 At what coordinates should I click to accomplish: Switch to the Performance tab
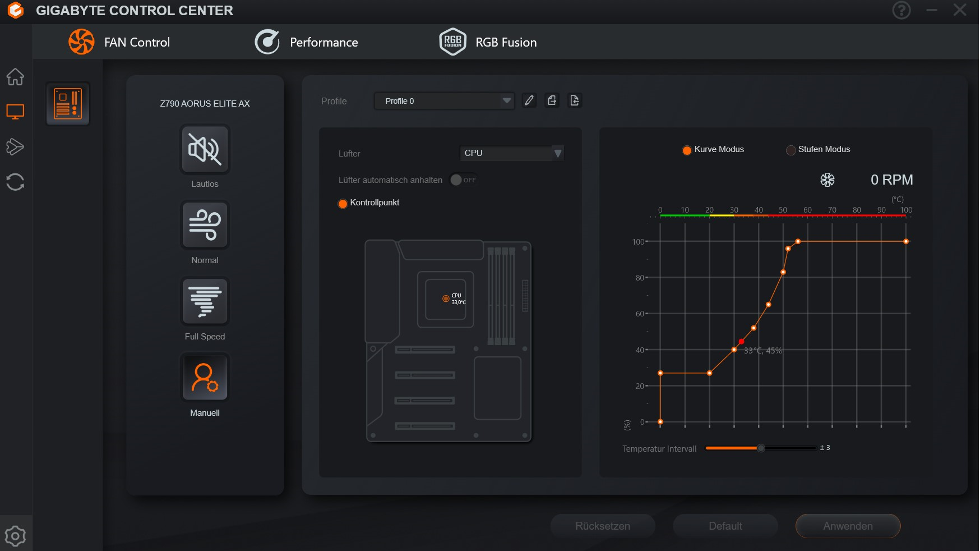(306, 42)
